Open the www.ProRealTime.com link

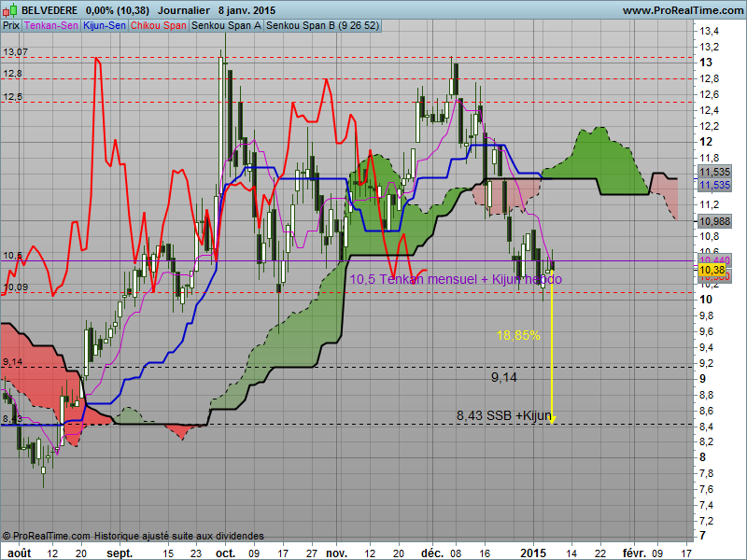(683, 10)
